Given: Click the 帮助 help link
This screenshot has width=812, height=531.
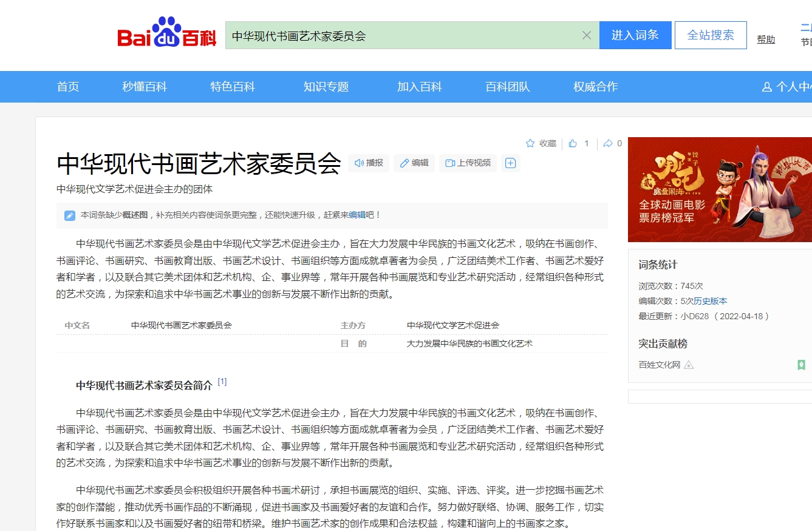Looking at the screenshot, I should click(x=766, y=39).
